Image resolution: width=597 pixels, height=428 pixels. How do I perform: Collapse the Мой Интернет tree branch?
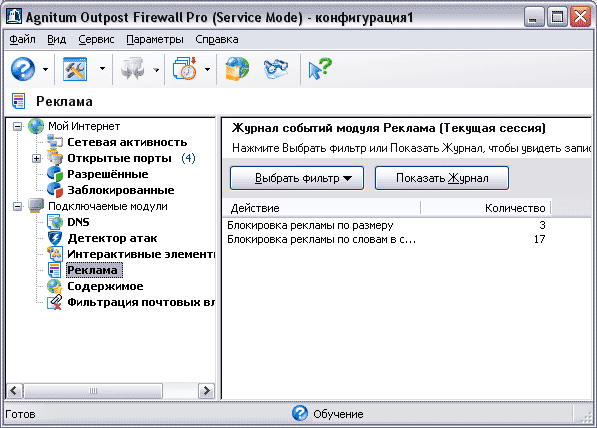click(x=18, y=126)
